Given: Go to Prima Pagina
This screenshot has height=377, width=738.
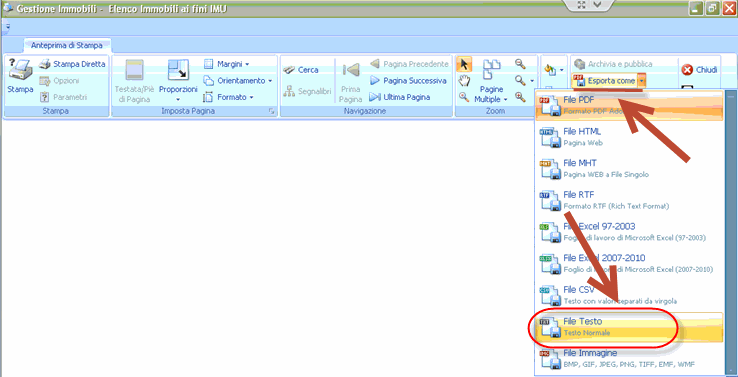Looking at the screenshot, I should point(351,81).
